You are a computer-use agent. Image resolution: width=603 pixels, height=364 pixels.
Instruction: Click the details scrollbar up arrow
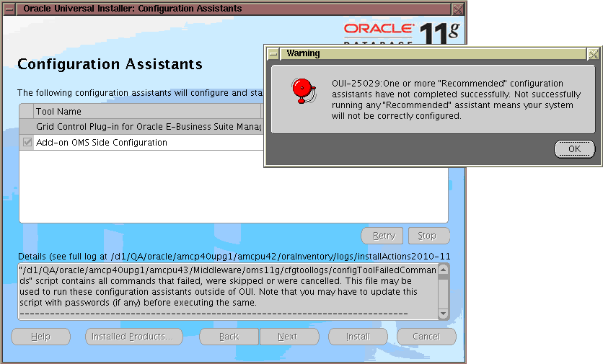pos(443,270)
